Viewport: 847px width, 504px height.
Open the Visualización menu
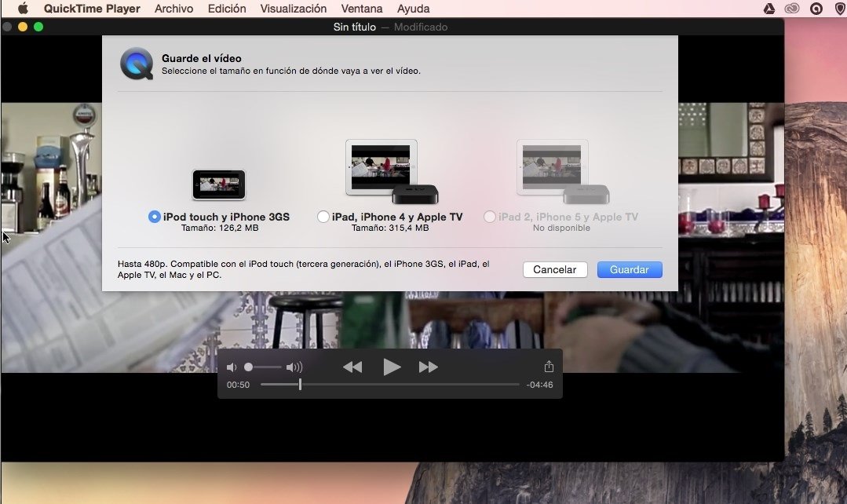click(294, 9)
